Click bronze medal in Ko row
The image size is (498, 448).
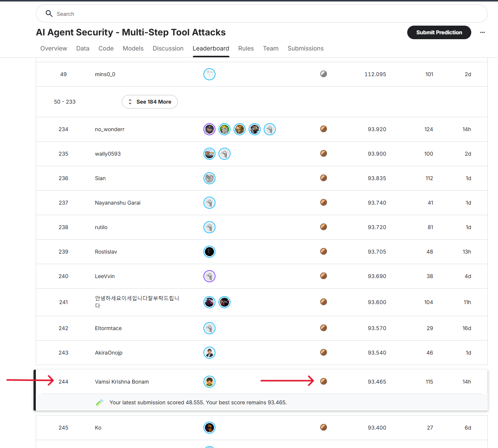click(x=324, y=427)
